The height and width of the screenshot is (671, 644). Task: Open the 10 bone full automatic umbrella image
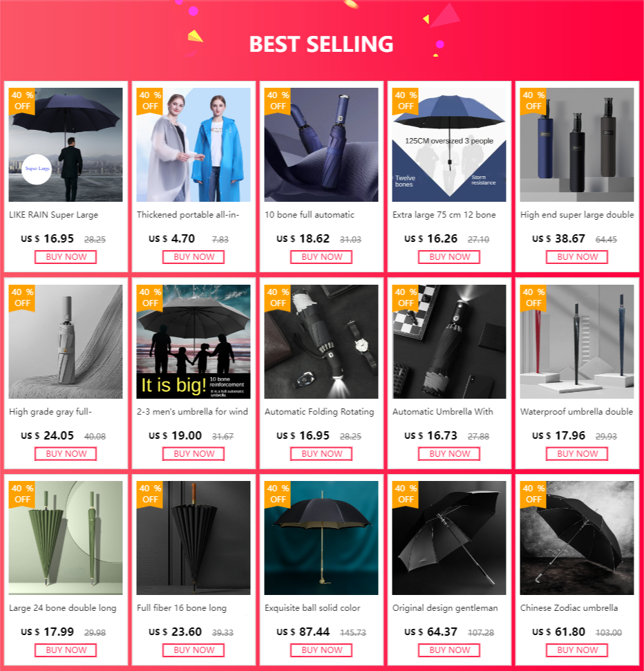coord(321,144)
